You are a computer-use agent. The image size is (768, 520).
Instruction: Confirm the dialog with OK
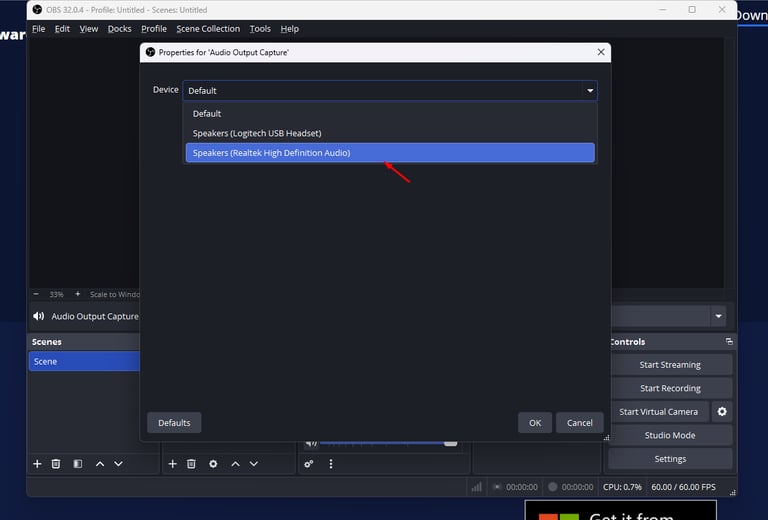coord(535,423)
